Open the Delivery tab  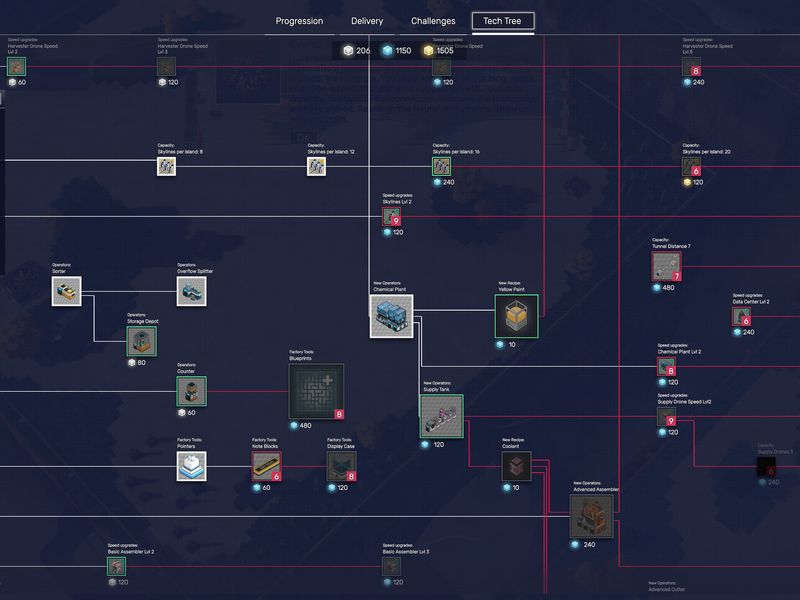click(x=367, y=21)
